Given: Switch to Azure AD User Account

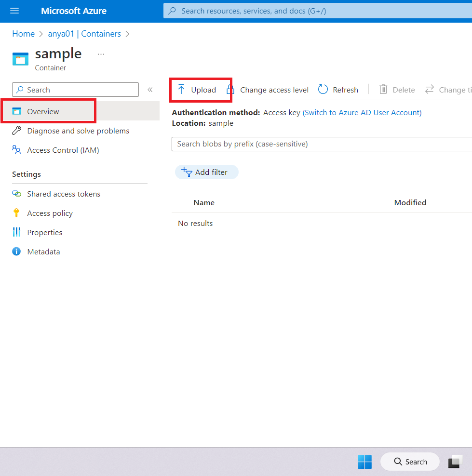Looking at the screenshot, I should 362,113.
